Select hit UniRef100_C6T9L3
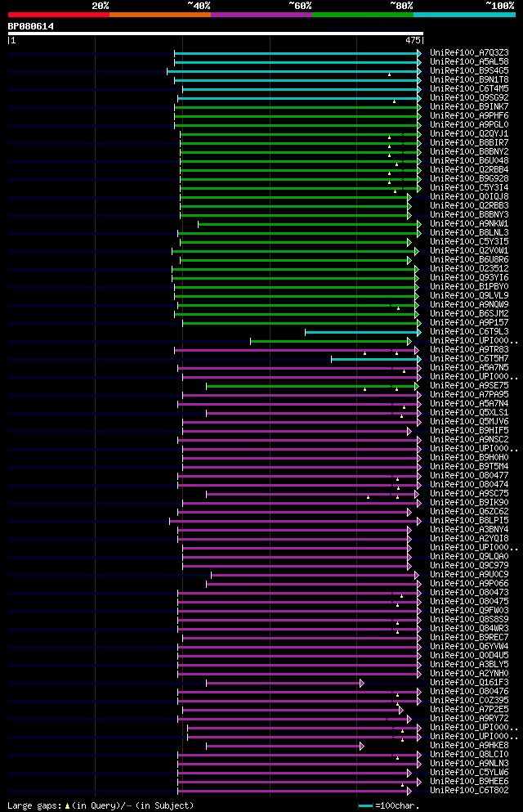This screenshot has height=812, width=523. pyautogui.click(x=469, y=331)
